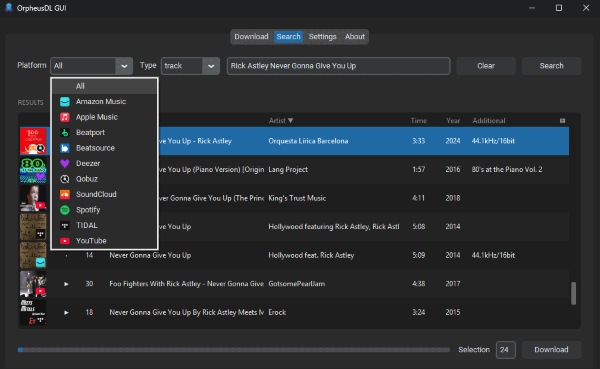Select TIDAL from the platform menu
The width and height of the screenshot is (600, 369).
point(104,225)
